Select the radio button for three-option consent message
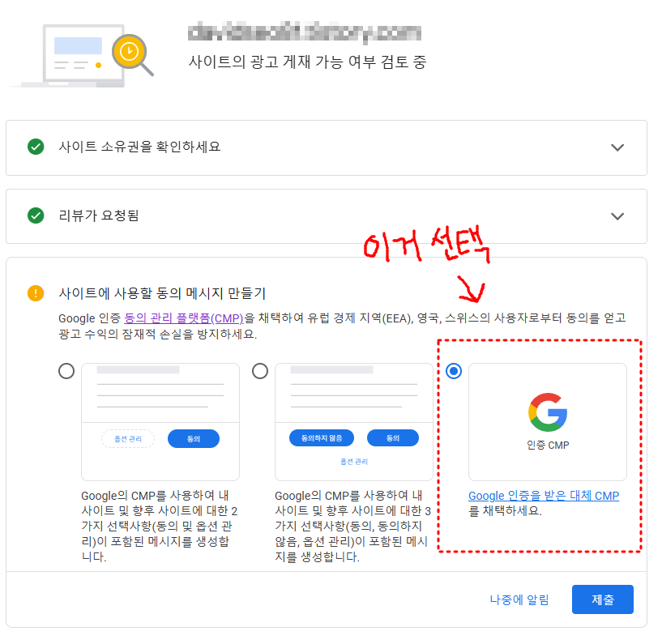 coord(260,371)
